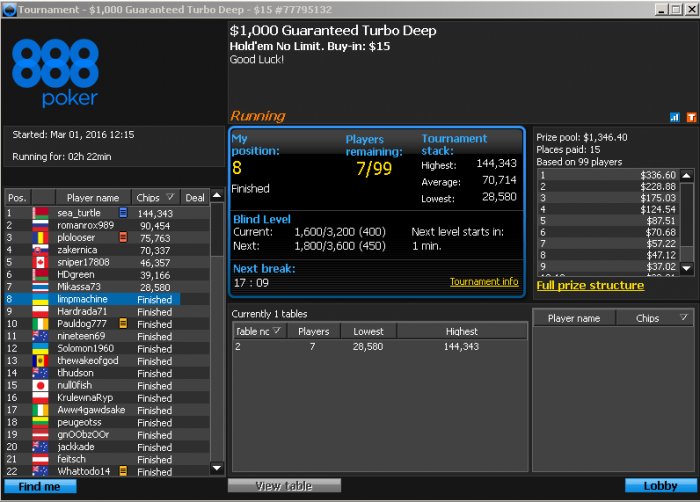Select the highlighted limpmachine row
This screenshot has width=700, height=502.
[92, 299]
